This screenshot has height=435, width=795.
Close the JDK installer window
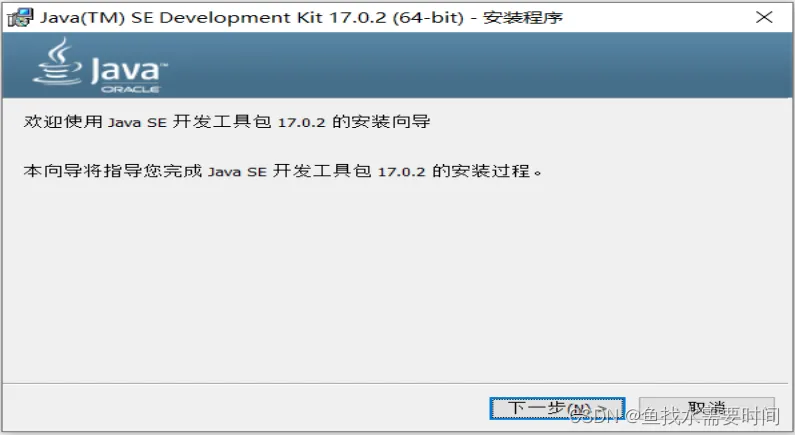pyautogui.click(x=764, y=17)
